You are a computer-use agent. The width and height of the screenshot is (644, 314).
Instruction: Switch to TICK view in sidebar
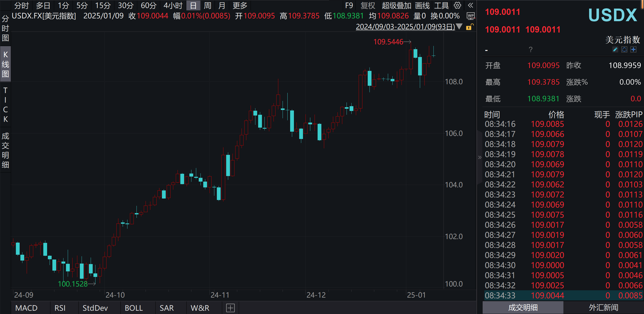point(5,105)
